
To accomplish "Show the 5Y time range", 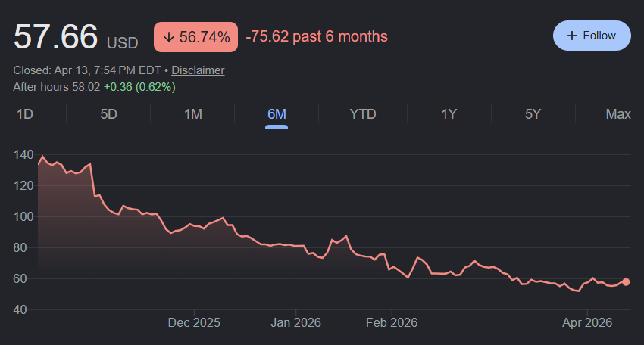I will click(x=533, y=114).
